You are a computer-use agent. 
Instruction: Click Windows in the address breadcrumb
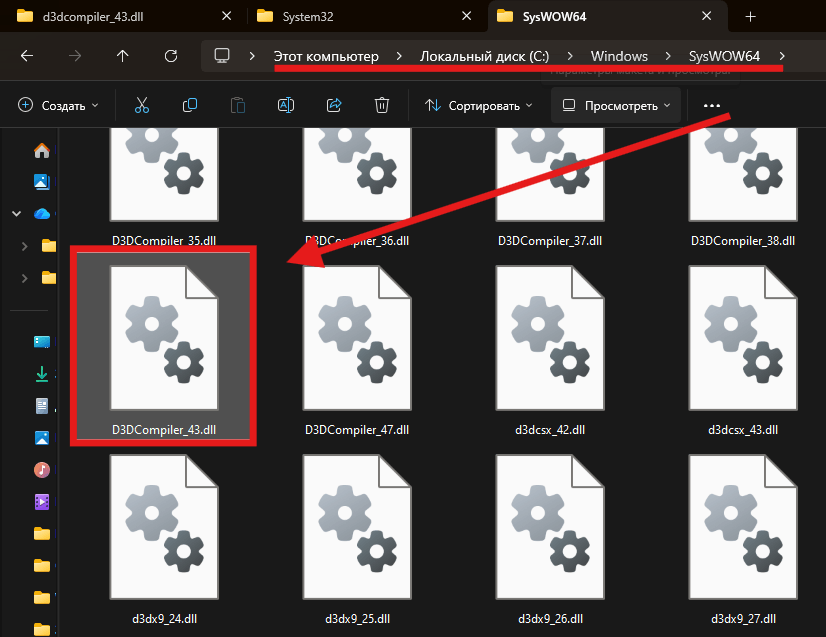[x=619, y=56]
